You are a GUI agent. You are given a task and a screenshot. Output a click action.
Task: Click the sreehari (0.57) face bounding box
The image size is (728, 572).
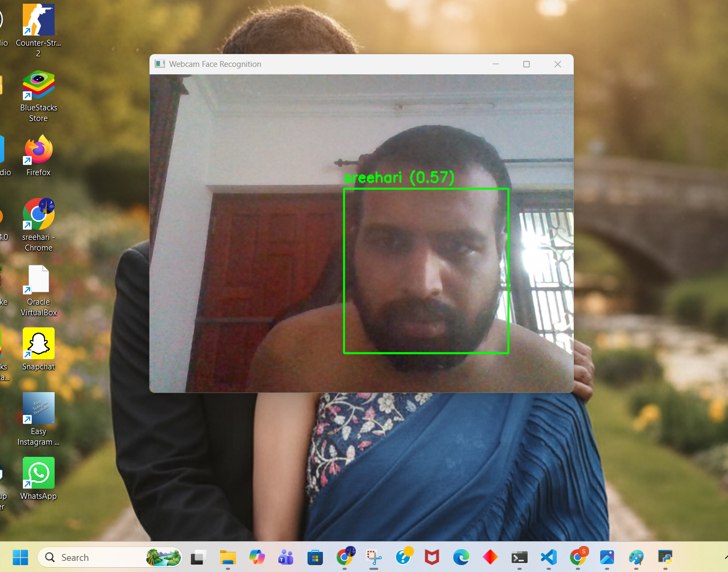coord(426,271)
